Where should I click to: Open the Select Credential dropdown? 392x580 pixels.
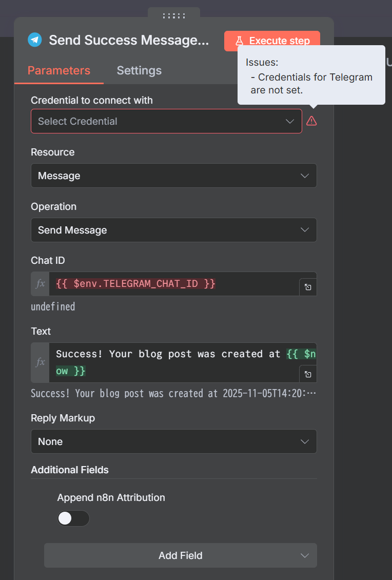tap(166, 121)
